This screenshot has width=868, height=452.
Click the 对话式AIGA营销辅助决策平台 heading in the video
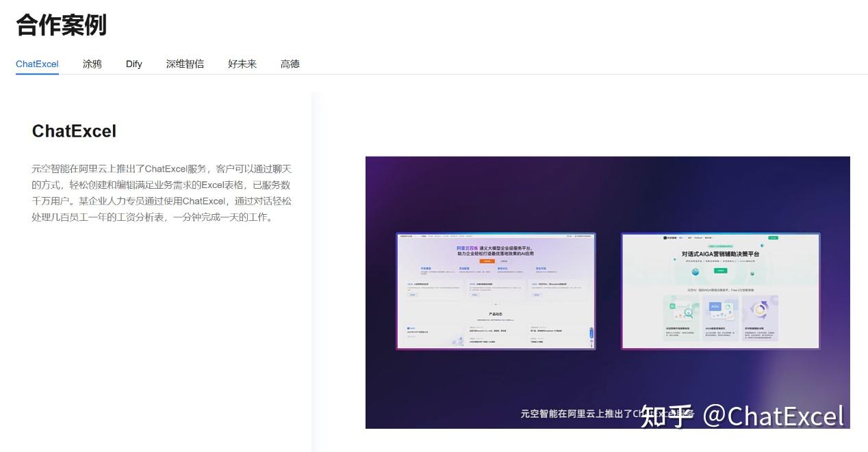721,254
